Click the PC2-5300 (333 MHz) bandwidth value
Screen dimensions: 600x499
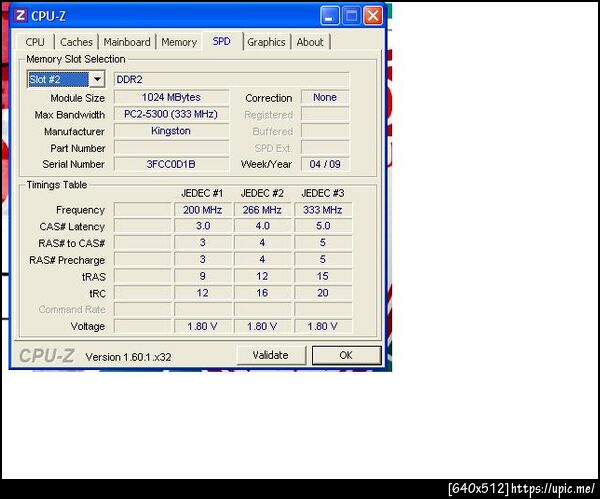click(171, 114)
